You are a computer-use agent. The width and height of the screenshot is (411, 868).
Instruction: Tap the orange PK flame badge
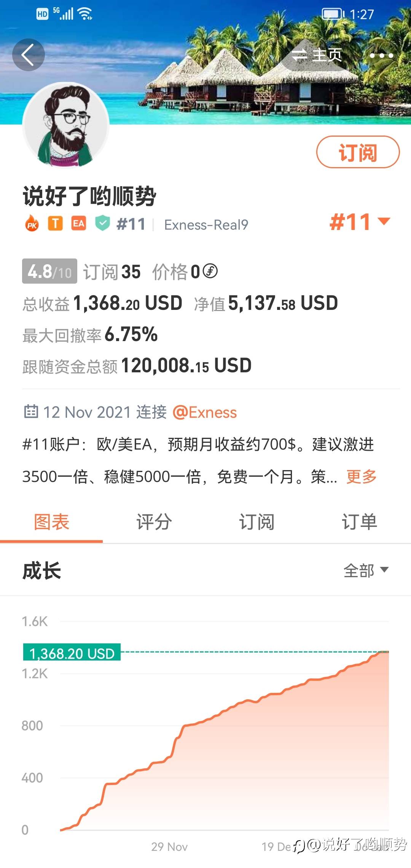(32, 224)
